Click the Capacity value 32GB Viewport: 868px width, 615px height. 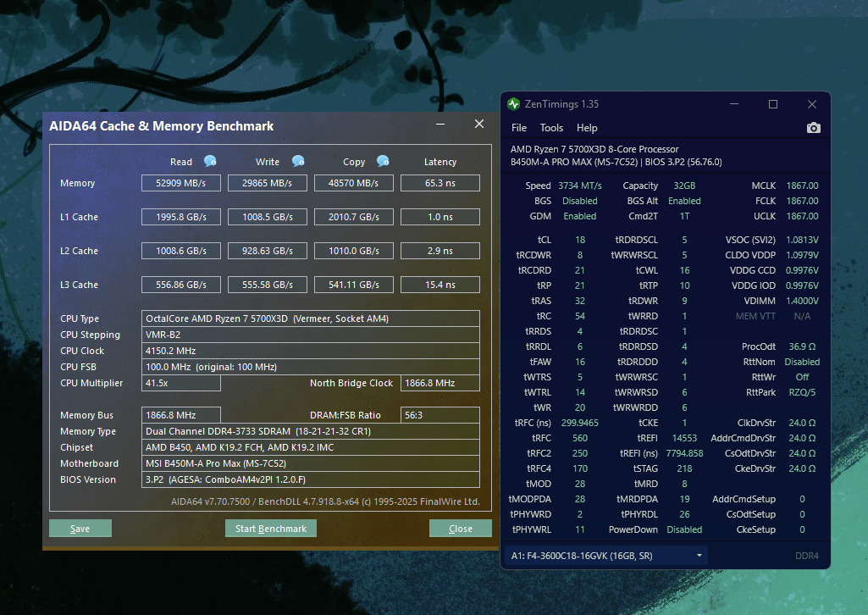pos(684,186)
